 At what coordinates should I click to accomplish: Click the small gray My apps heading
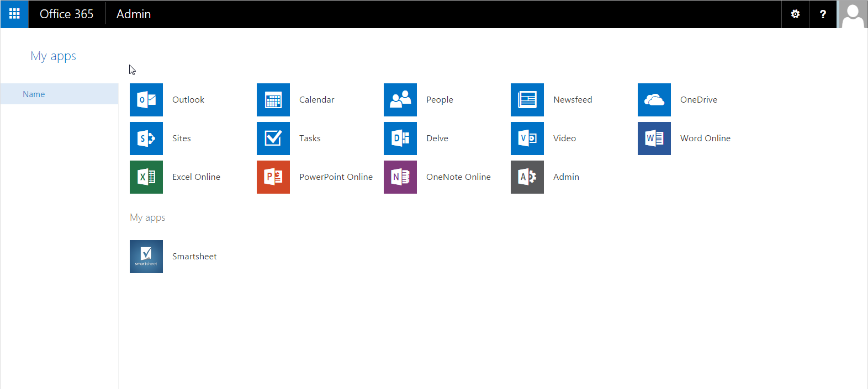[147, 217]
